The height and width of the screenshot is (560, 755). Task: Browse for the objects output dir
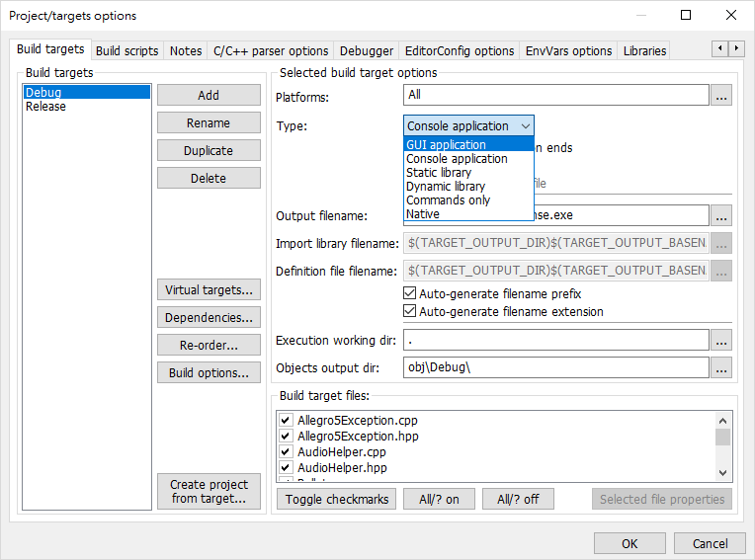pos(720,368)
